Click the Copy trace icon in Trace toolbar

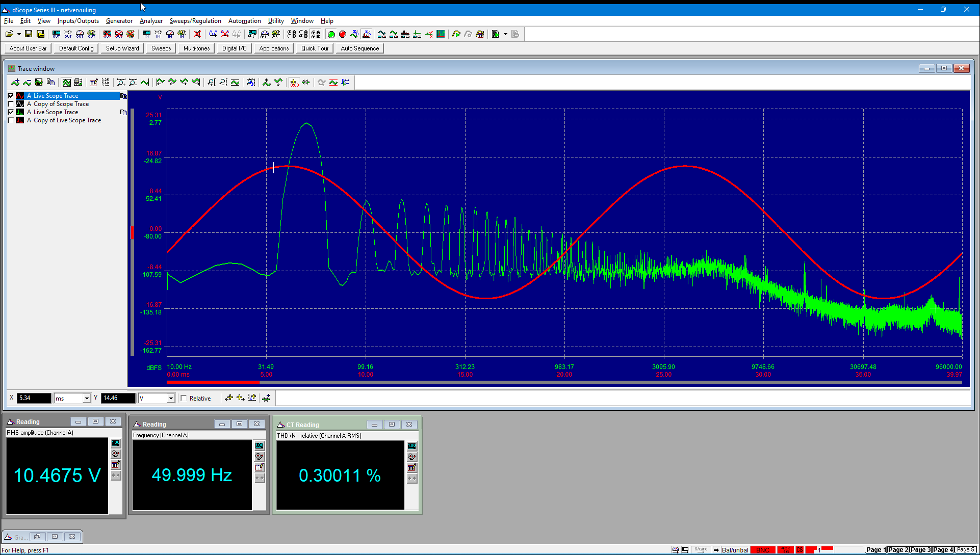tap(50, 83)
